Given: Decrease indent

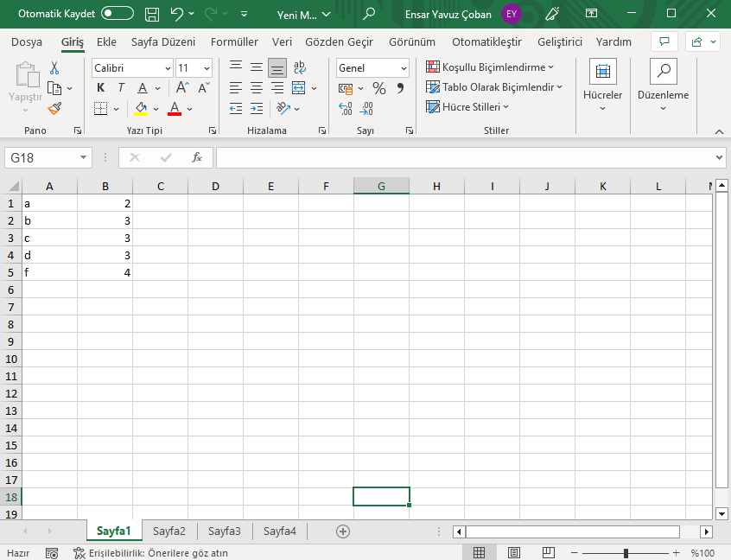Looking at the screenshot, I should tap(236, 109).
